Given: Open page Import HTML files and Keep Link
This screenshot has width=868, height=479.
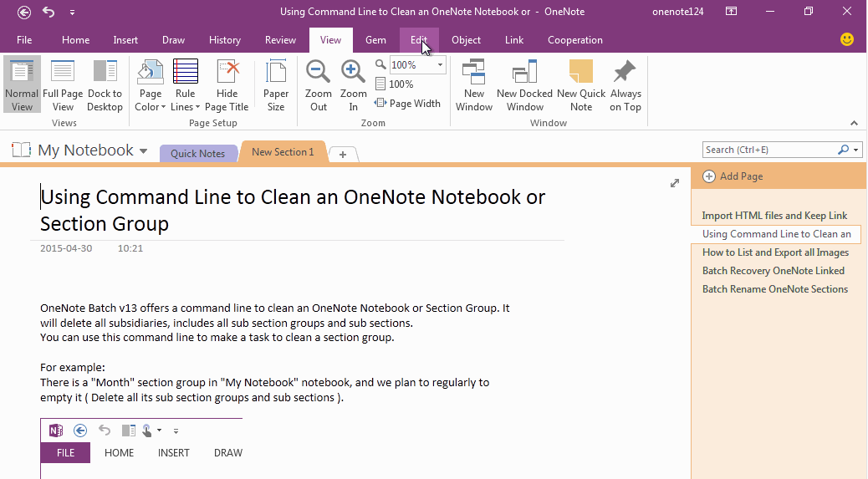Looking at the screenshot, I should coord(774,216).
